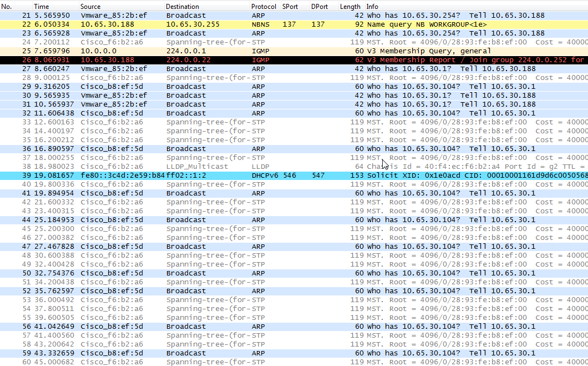The width and height of the screenshot is (588, 366).
Task: Sort packets by the Protocol column
Action: click(263, 7)
